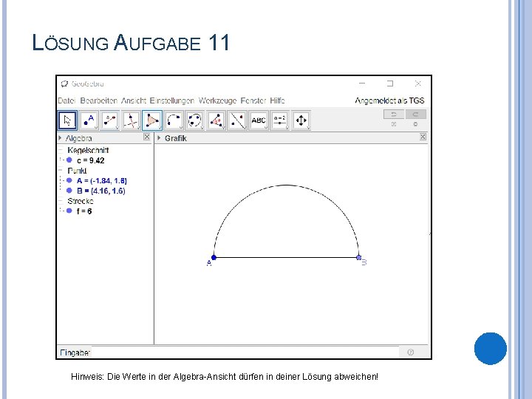Screen dimensions: 532x399
Task: Click the blue round slide navigation button
Action: pos(491,349)
